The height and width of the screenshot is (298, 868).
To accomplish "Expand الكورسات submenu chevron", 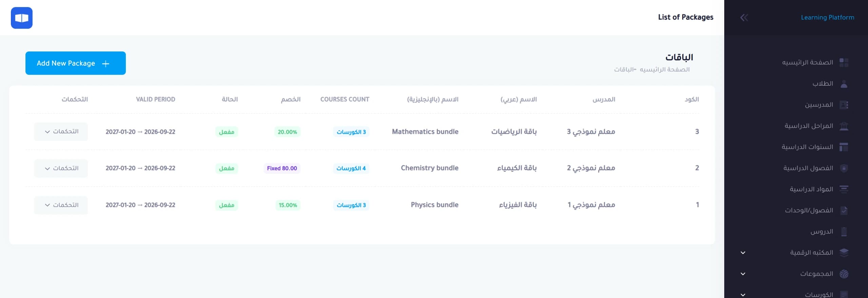I will [743, 295].
